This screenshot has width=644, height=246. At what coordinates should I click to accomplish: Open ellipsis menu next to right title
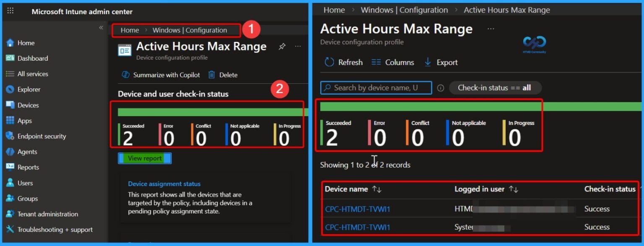pyautogui.click(x=491, y=29)
